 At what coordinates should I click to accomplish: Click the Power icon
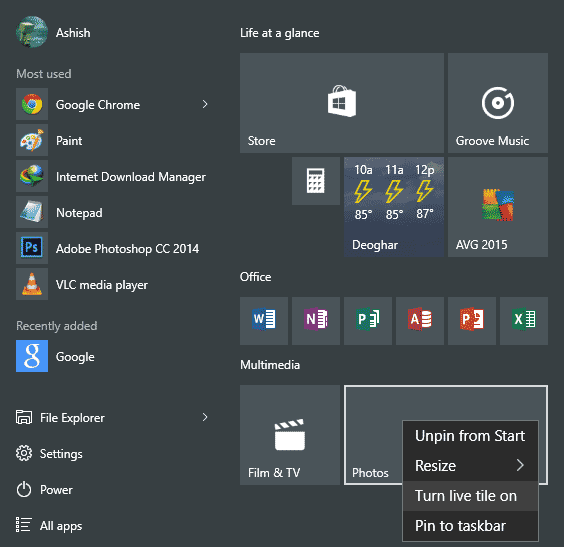click(24, 489)
